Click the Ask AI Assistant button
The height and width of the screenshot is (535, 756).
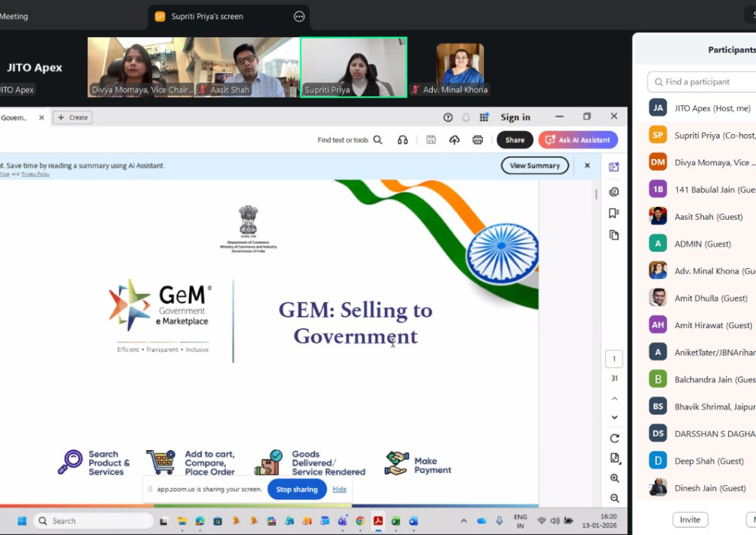pyautogui.click(x=578, y=140)
